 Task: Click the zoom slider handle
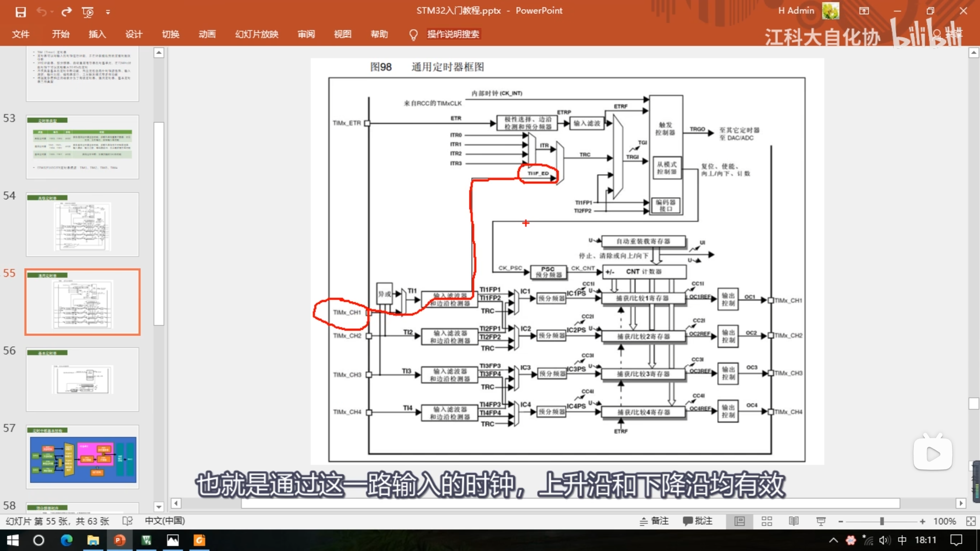pos(882,521)
